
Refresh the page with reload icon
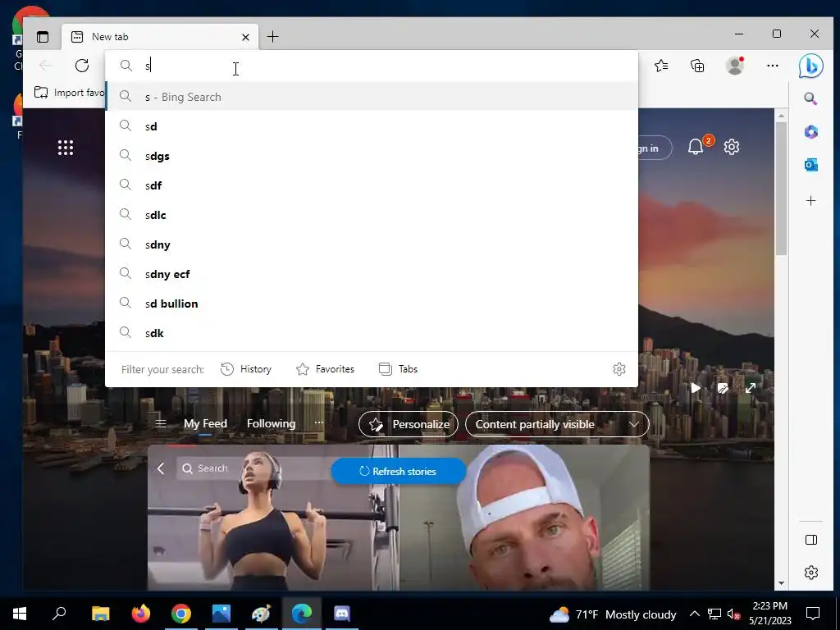82,66
